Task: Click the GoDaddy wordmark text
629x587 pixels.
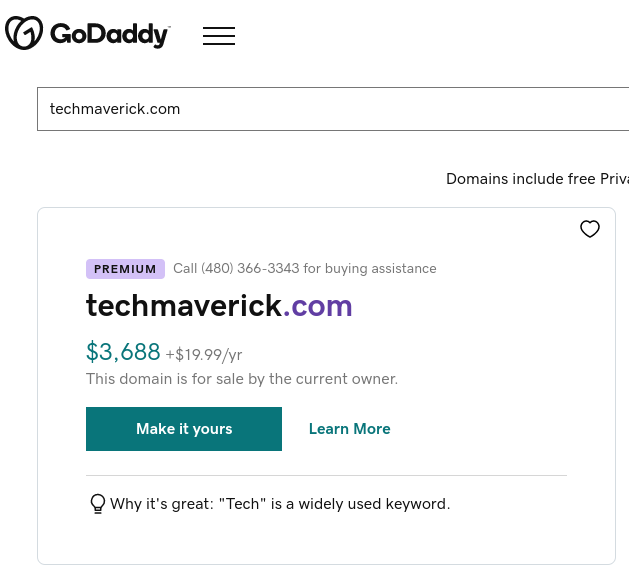Action: 110,35
